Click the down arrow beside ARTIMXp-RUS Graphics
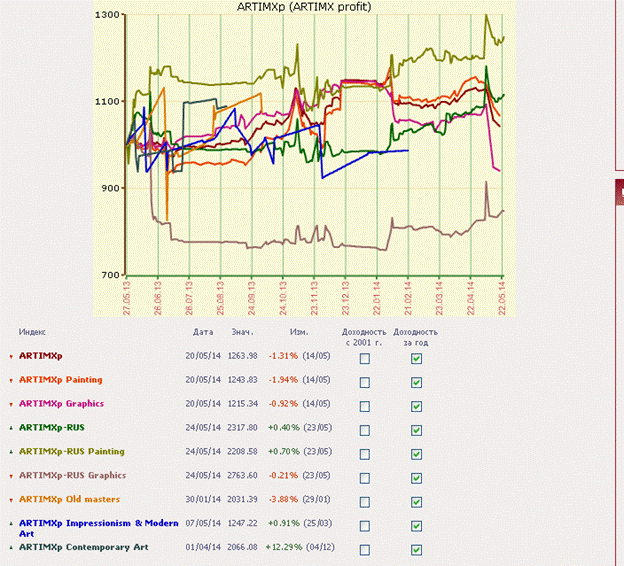This screenshot has width=624, height=566. (11, 476)
